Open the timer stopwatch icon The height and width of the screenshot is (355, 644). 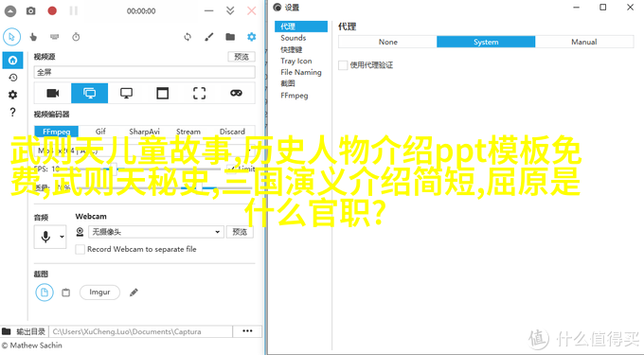tap(76, 37)
